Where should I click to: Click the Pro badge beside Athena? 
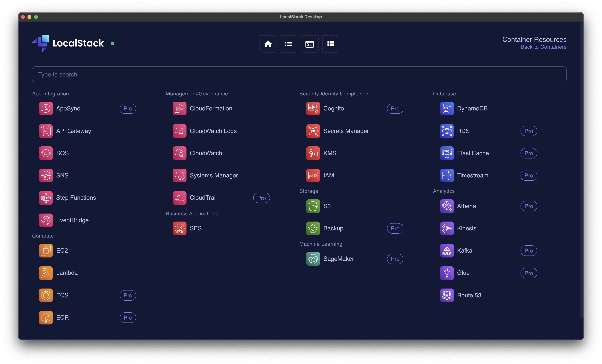[x=529, y=206]
